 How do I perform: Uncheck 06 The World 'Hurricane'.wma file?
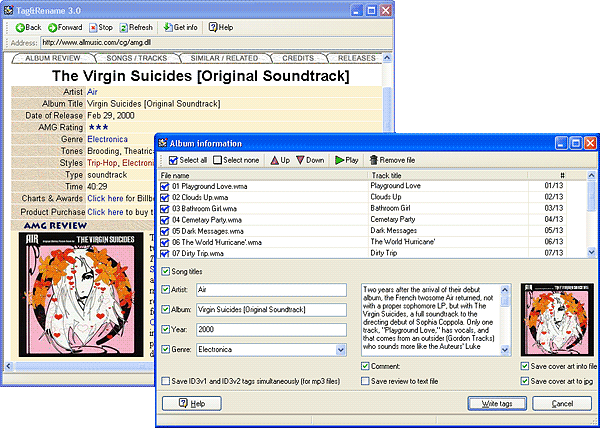tap(165, 242)
